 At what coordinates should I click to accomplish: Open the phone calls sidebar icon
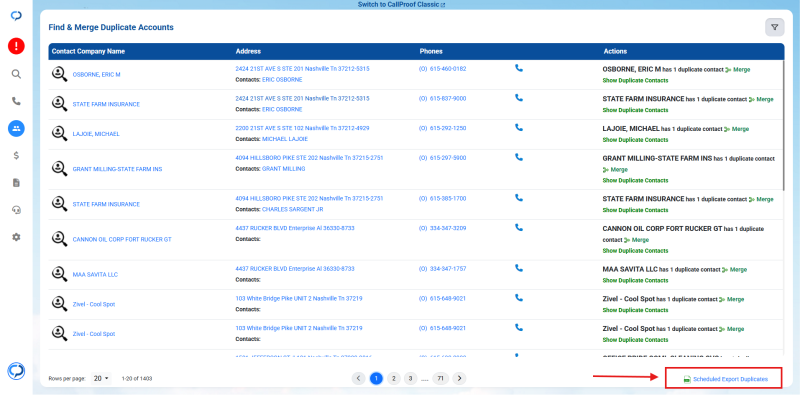16,102
